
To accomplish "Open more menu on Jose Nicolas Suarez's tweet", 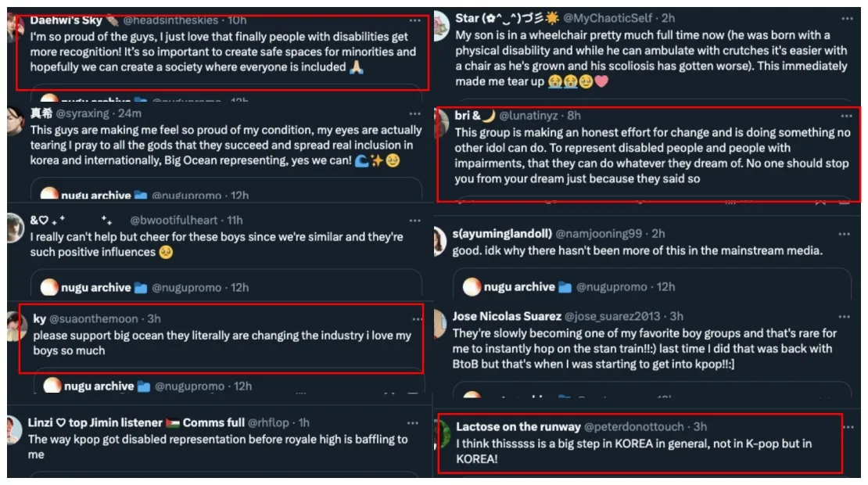I will tap(845, 316).
